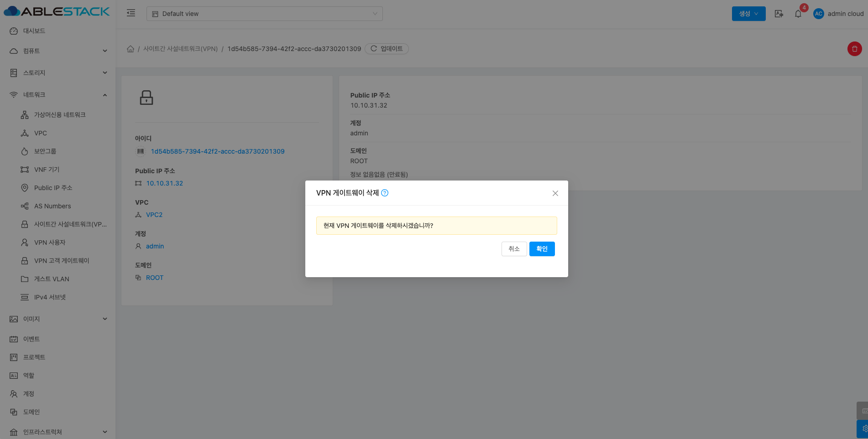Open 사이트간 사설네트워크(VPN) breadcrumb link
The width and height of the screenshot is (868, 439).
pyautogui.click(x=181, y=49)
